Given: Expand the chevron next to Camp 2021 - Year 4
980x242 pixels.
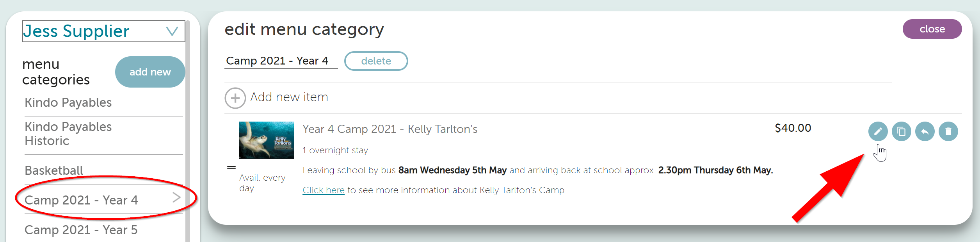Looking at the screenshot, I should pos(176,198).
